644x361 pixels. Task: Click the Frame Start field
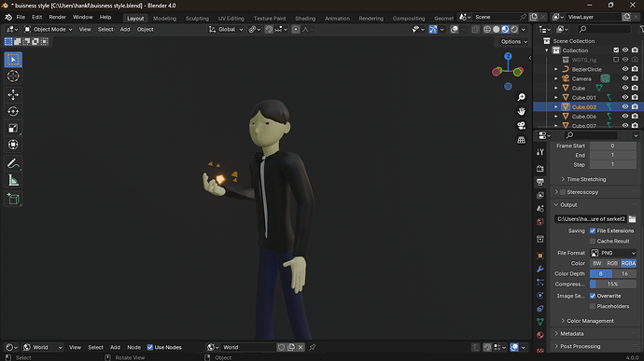pyautogui.click(x=613, y=146)
